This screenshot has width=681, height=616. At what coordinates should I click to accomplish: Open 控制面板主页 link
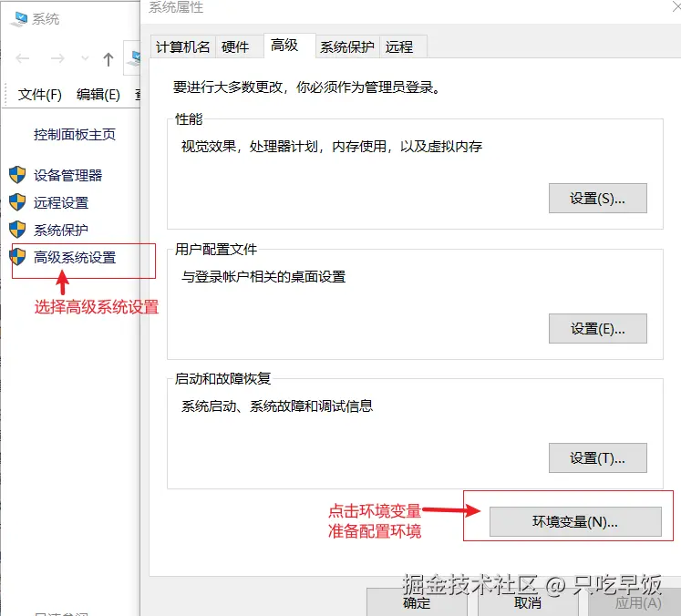click(75, 135)
